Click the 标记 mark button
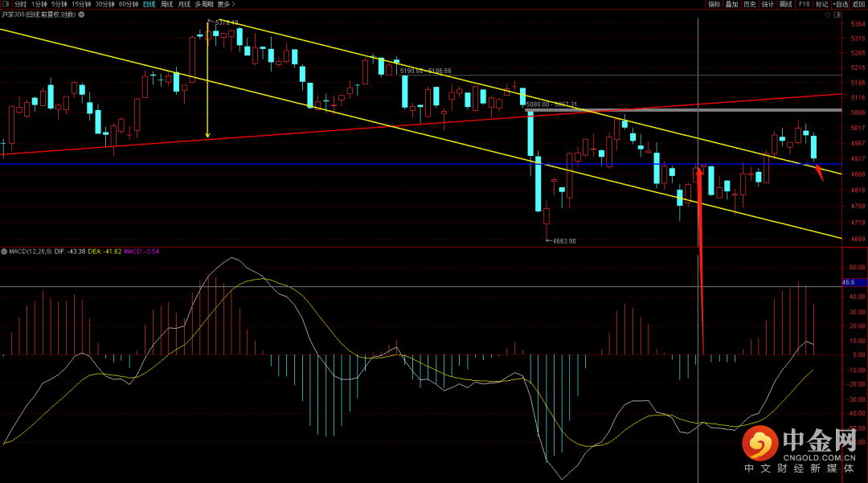868x483 pixels. [822, 4]
